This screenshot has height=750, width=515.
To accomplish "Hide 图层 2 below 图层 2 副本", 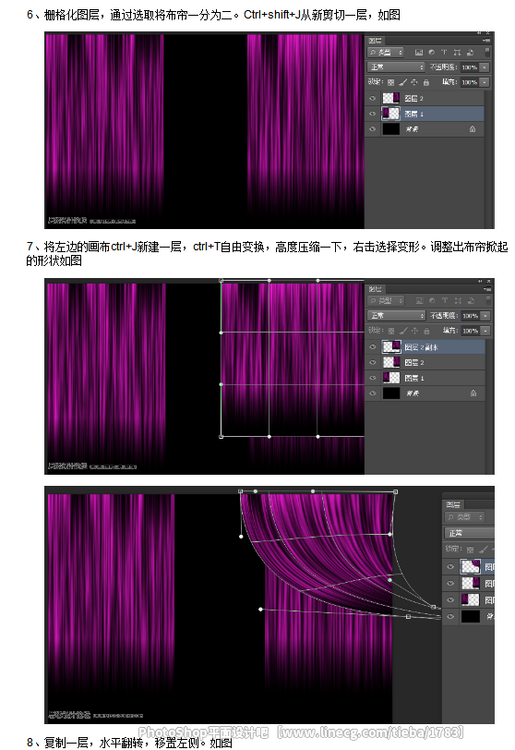I will point(373,362).
